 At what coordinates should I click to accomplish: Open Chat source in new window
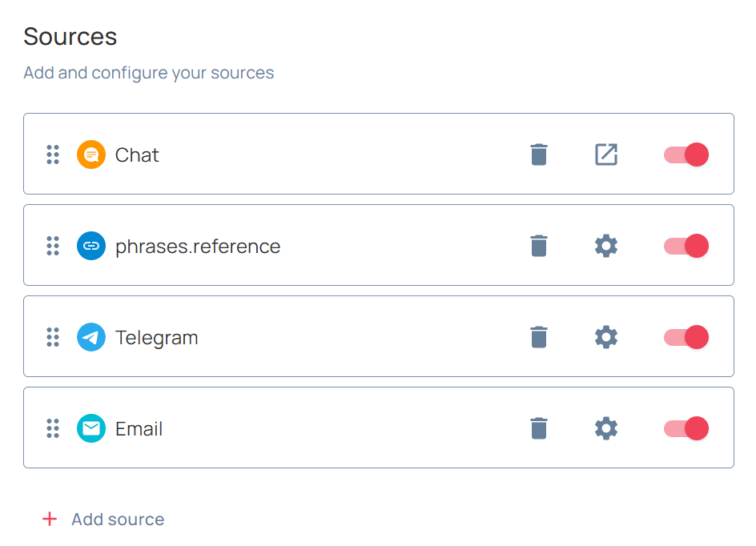(x=606, y=155)
